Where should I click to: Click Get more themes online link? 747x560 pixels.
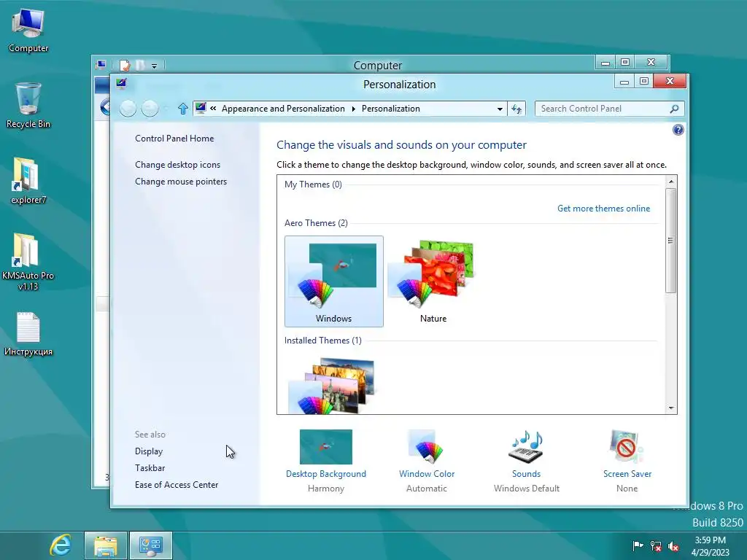click(x=603, y=208)
